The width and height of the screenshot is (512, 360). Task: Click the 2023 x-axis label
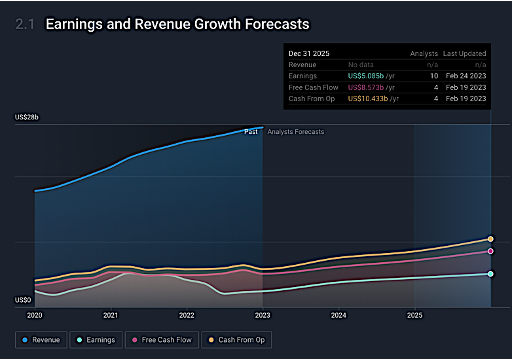[263, 315]
